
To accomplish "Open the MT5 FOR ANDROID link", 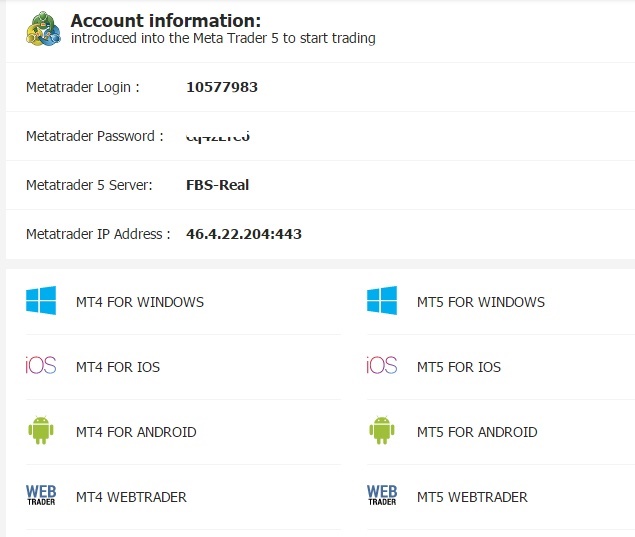I will click(477, 432).
